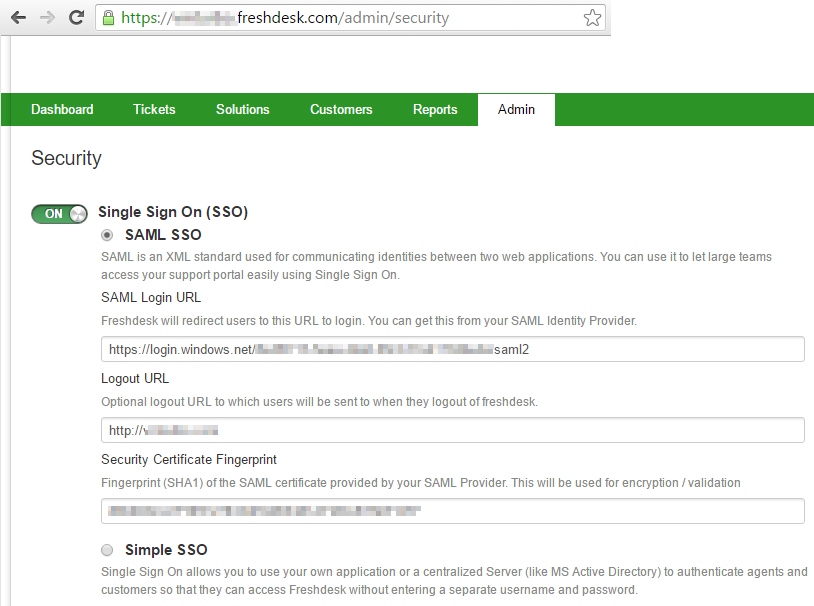Click the SAML SSO option label
Image resolution: width=814 pixels, height=606 pixels.
163,235
